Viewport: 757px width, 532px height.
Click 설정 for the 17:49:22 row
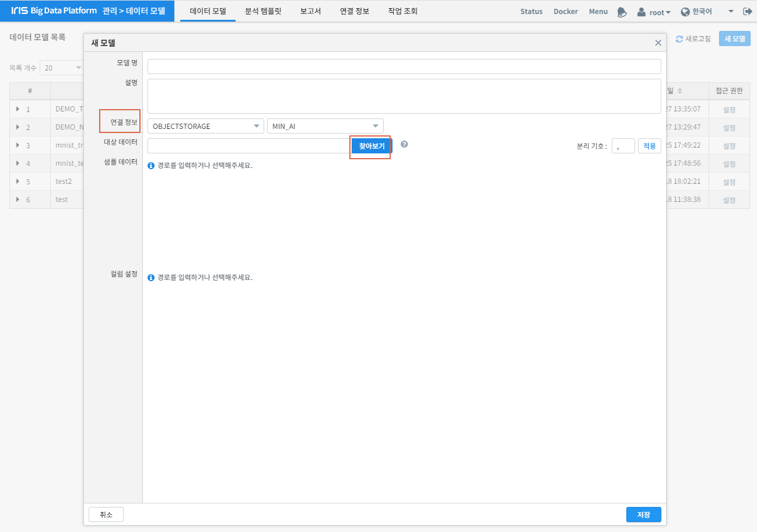(729, 146)
